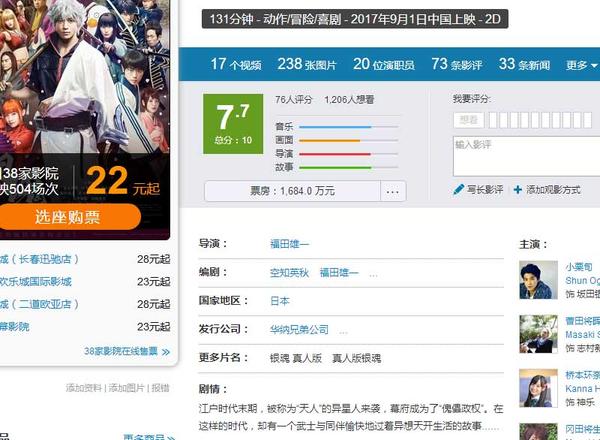Open the 17个视频 tab
This screenshot has width=600, height=440.
(x=236, y=64)
